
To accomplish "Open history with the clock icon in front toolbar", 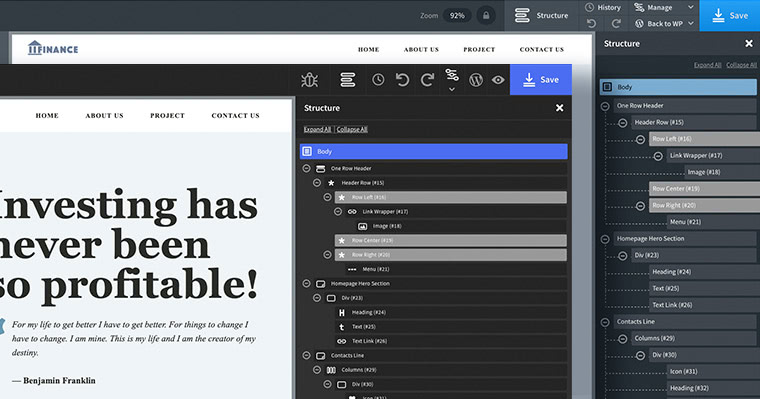I will [378, 80].
